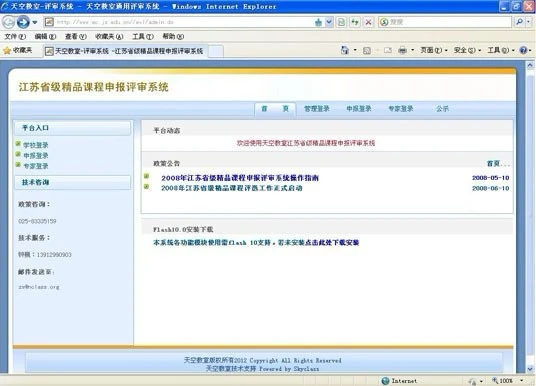The image size is (536, 386).
Task: Open the address bar history dropdown arrow
Action: [329, 22]
